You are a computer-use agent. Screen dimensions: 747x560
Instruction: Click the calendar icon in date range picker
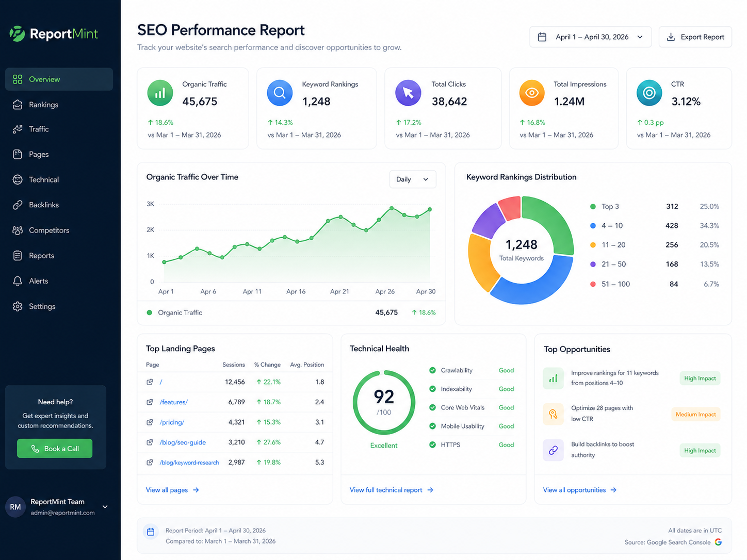pyautogui.click(x=542, y=37)
